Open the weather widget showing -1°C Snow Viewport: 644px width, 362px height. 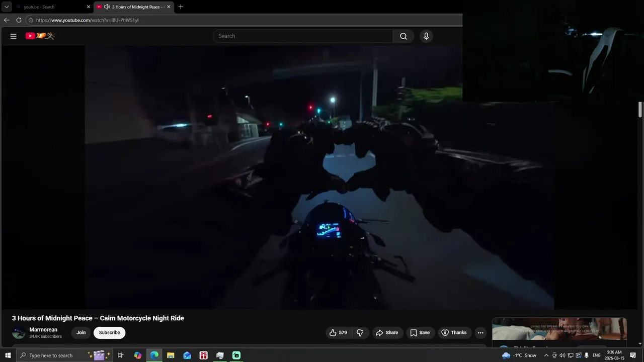(519, 355)
